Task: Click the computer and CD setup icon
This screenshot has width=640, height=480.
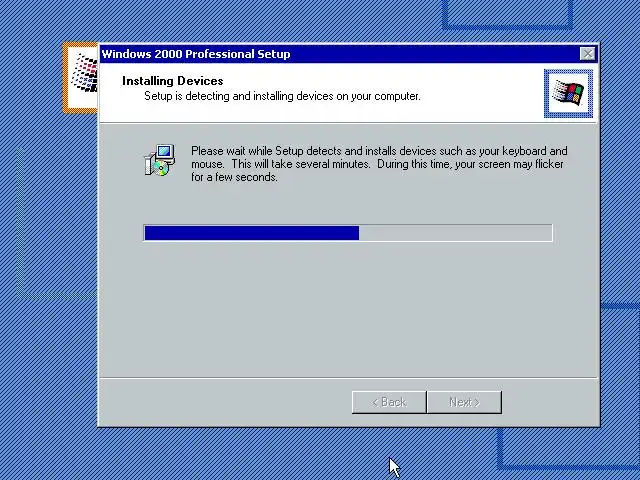Action: (x=160, y=160)
